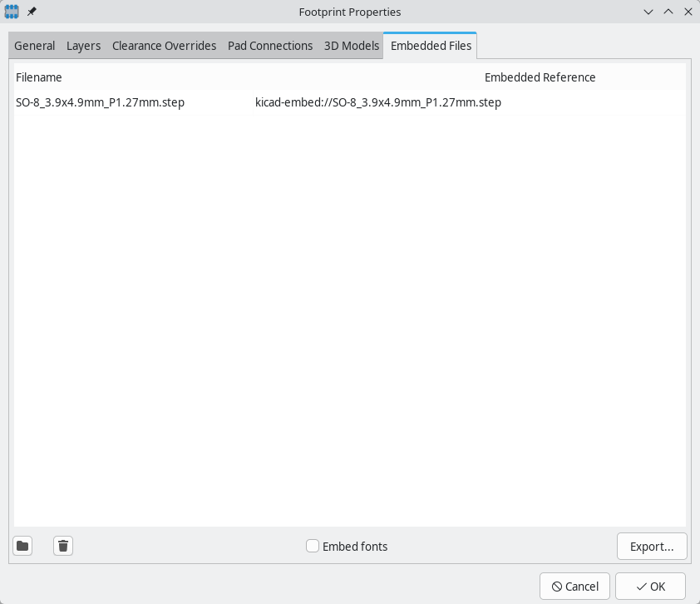Switch to the 3D Models tab

(x=351, y=46)
